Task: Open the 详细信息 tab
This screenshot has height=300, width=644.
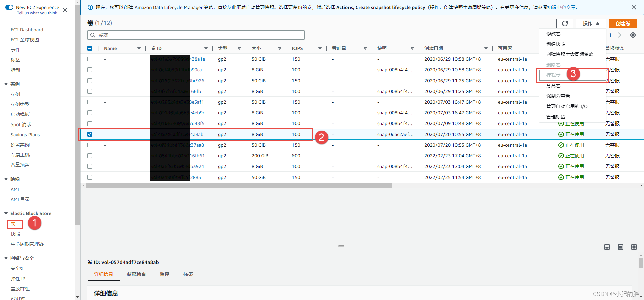Action: click(x=104, y=274)
